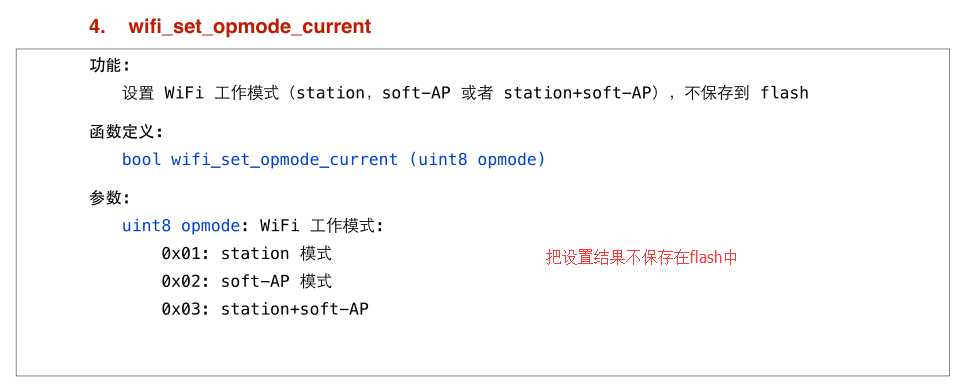Image resolution: width=968 pixels, height=391 pixels.
Task: Click the soft-AP 模式 text
Action: [276, 281]
